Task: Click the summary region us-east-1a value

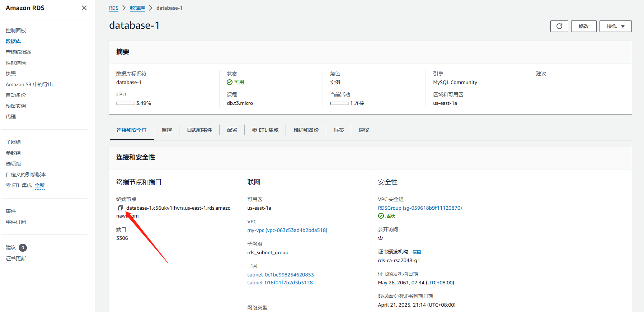Action: (445, 103)
